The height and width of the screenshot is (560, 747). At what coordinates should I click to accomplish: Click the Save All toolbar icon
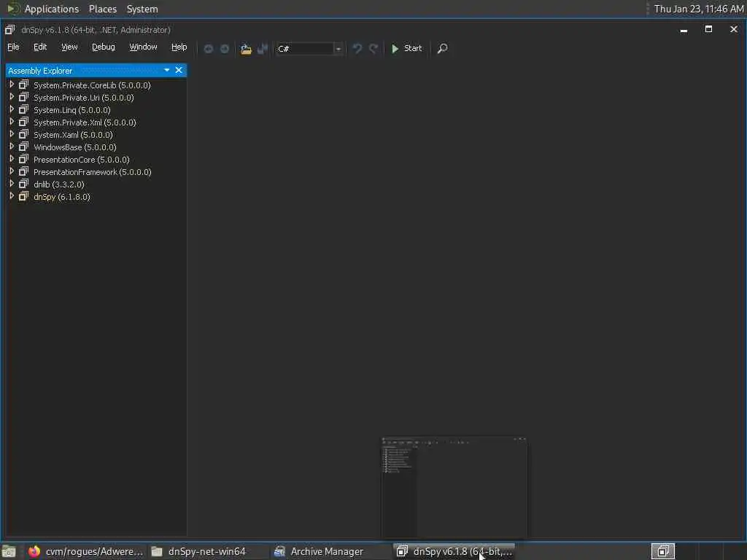pyautogui.click(x=262, y=49)
